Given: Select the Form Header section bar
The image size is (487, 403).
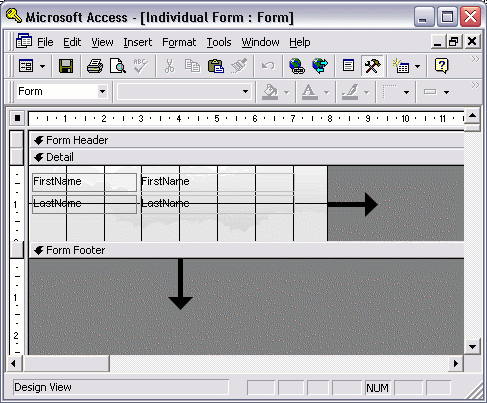Looking at the screenshot, I should pyautogui.click(x=246, y=140).
